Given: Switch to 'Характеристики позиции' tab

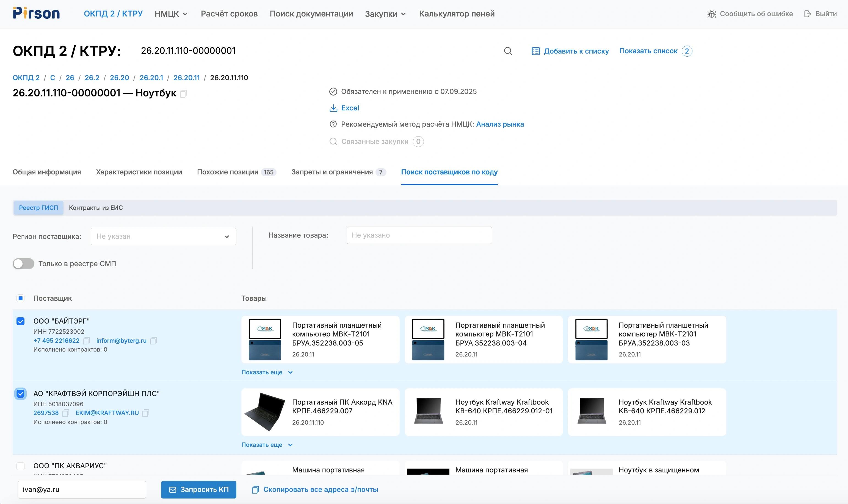Looking at the screenshot, I should coord(139,172).
